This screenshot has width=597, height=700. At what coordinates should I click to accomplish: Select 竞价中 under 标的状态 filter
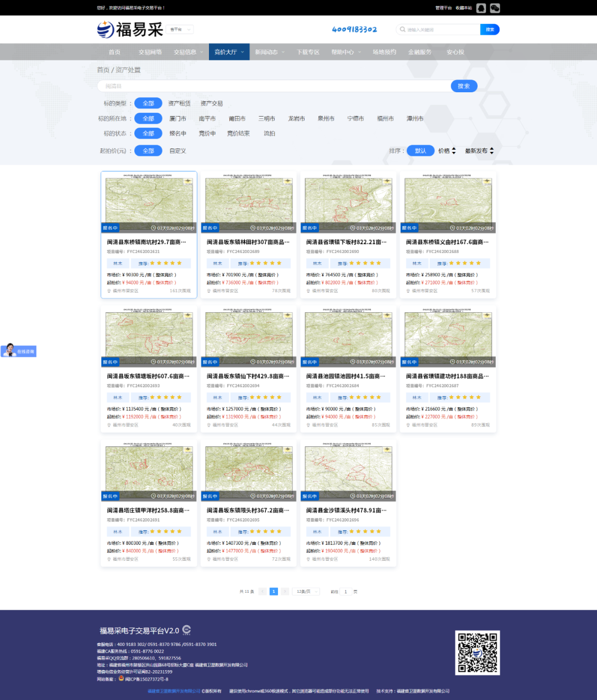coord(207,134)
